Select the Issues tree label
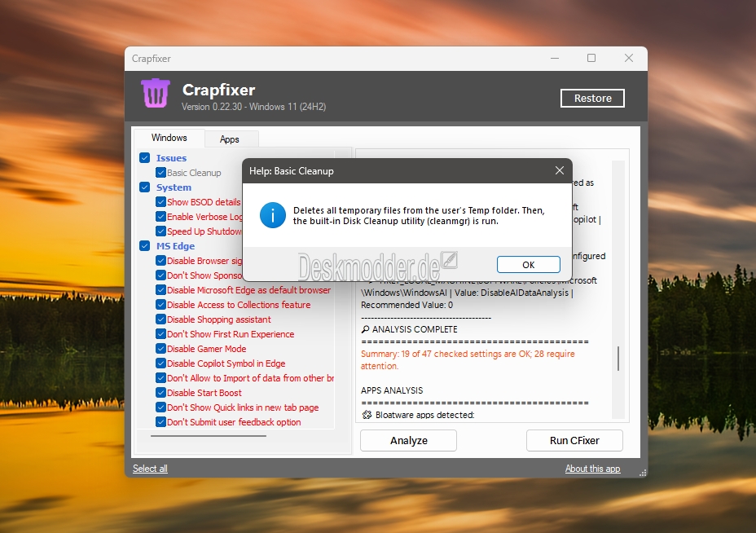 [x=171, y=158]
